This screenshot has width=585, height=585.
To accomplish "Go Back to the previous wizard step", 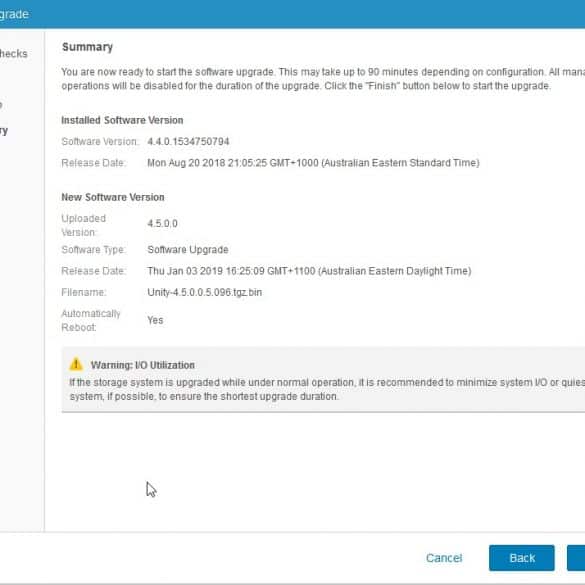I will coord(522,558).
